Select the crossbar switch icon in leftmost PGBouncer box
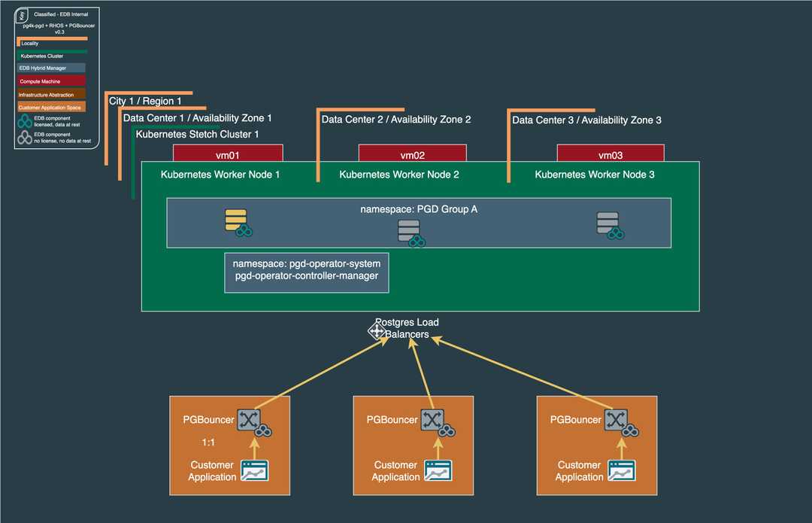This screenshot has height=523, width=812. tap(250, 420)
